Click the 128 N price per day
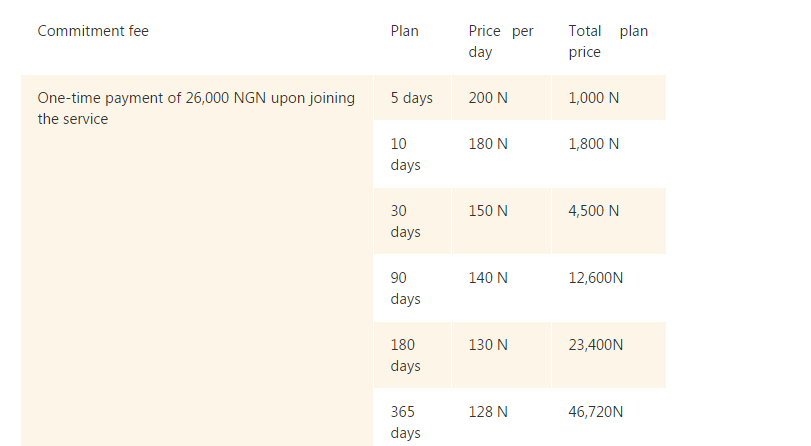The width and height of the screenshot is (811, 446). 487,411
